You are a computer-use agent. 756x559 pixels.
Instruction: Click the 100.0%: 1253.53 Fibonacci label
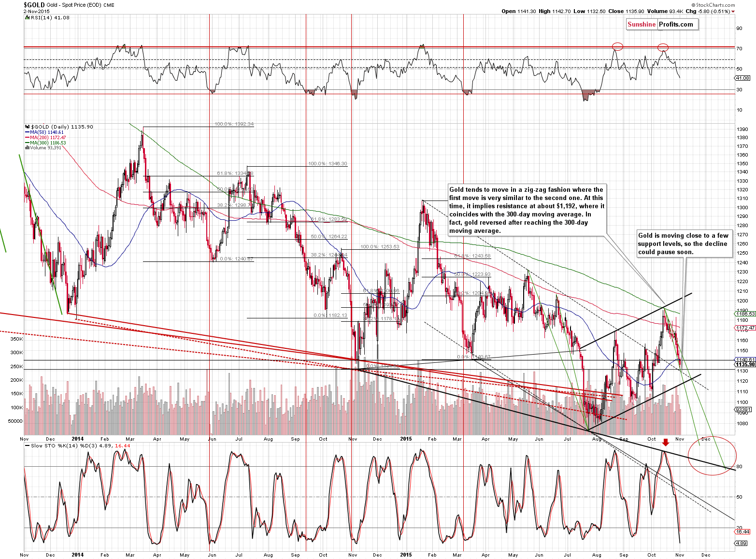[x=380, y=247]
